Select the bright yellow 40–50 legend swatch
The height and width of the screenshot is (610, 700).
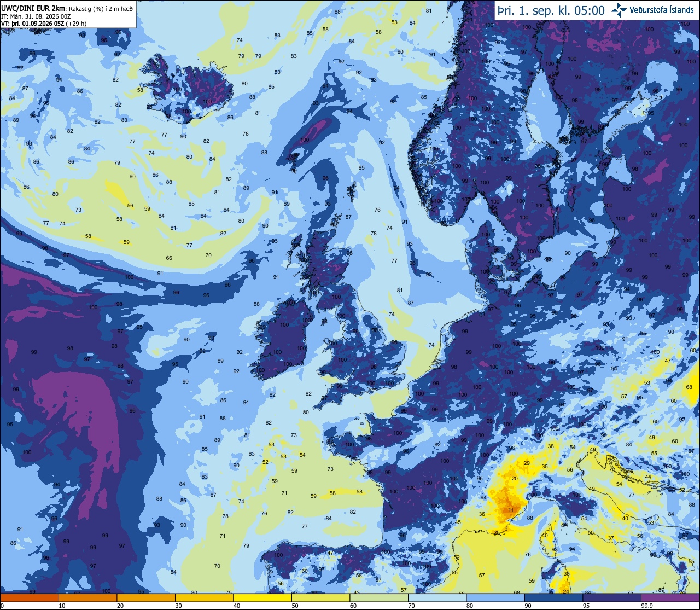pos(262,597)
